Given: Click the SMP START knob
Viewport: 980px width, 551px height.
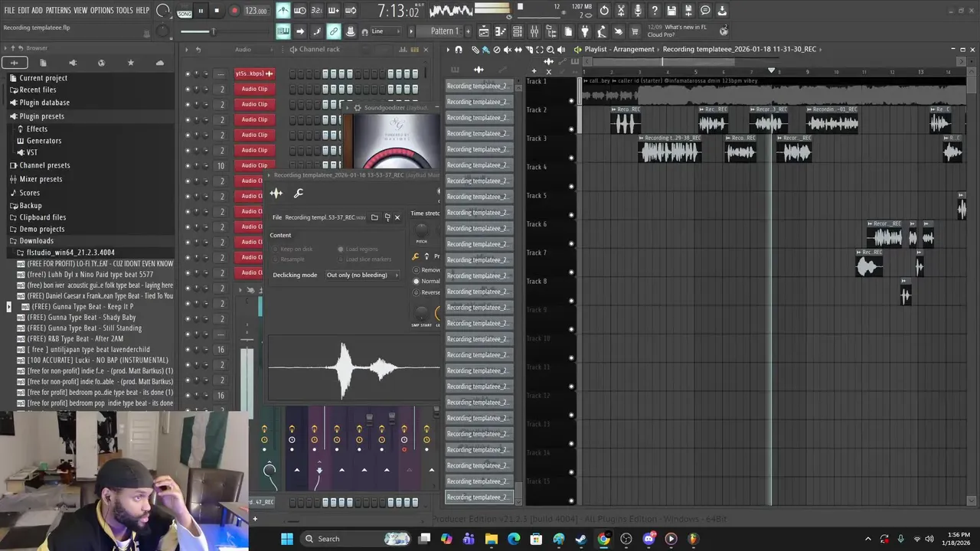Looking at the screenshot, I should tap(421, 314).
